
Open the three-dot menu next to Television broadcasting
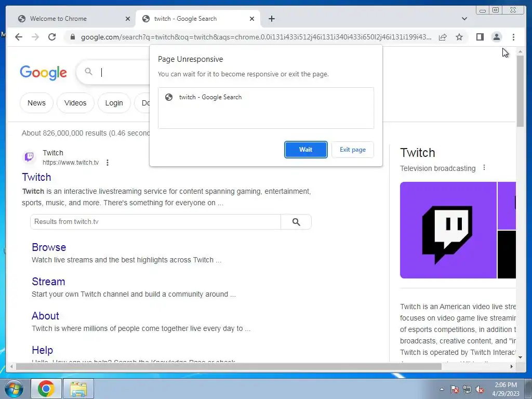click(x=484, y=168)
